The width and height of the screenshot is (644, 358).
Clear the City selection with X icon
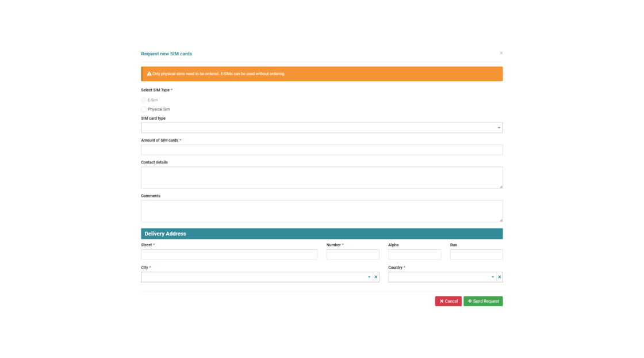[x=376, y=277]
